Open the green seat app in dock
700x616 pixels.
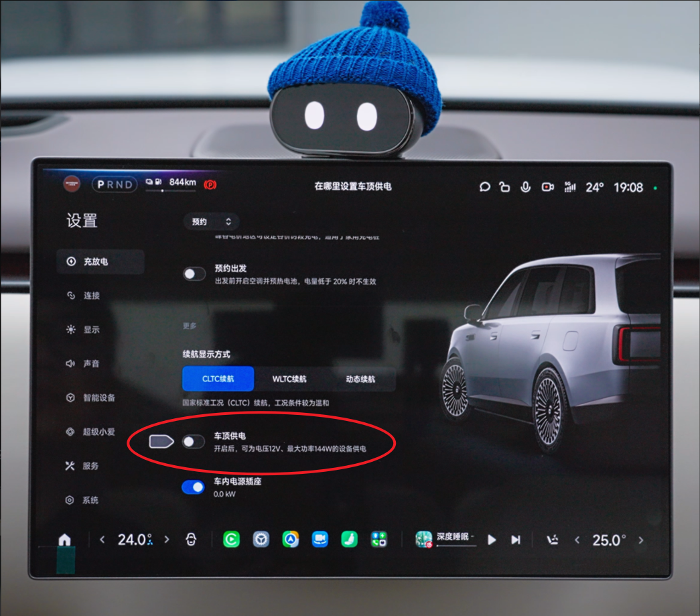[x=349, y=540]
